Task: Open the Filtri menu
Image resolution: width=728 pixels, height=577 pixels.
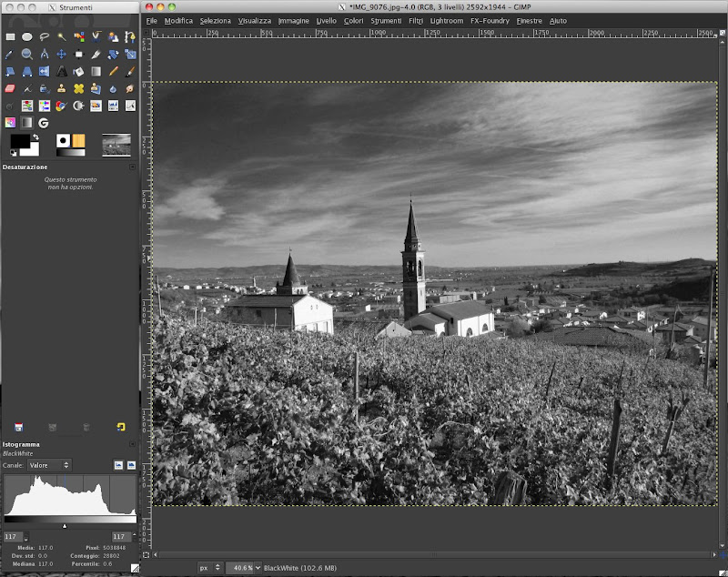Action: point(416,20)
